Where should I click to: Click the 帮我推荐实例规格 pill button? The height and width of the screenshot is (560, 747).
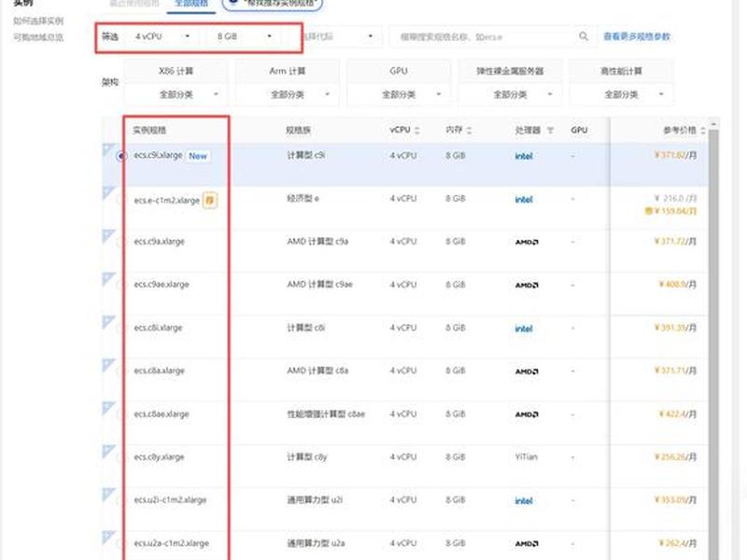pyautogui.click(x=273, y=4)
